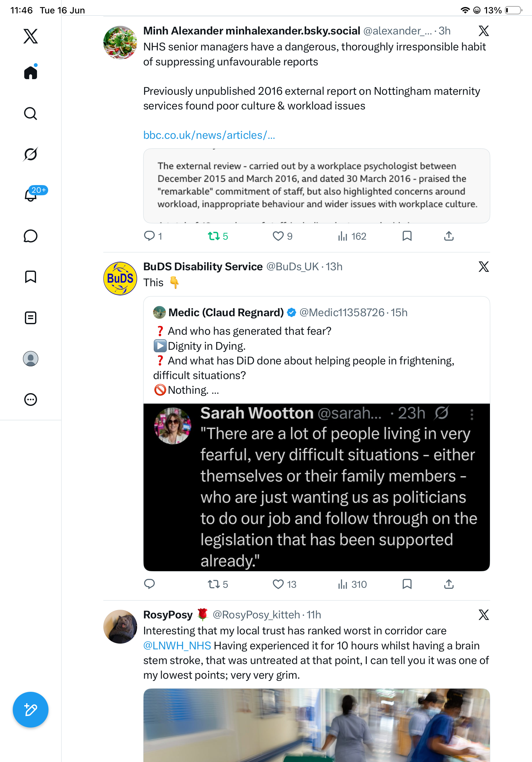Open the @LNWH_NHS mention
Image resolution: width=532 pixels, height=762 pixels.
[x=177, y=646]
